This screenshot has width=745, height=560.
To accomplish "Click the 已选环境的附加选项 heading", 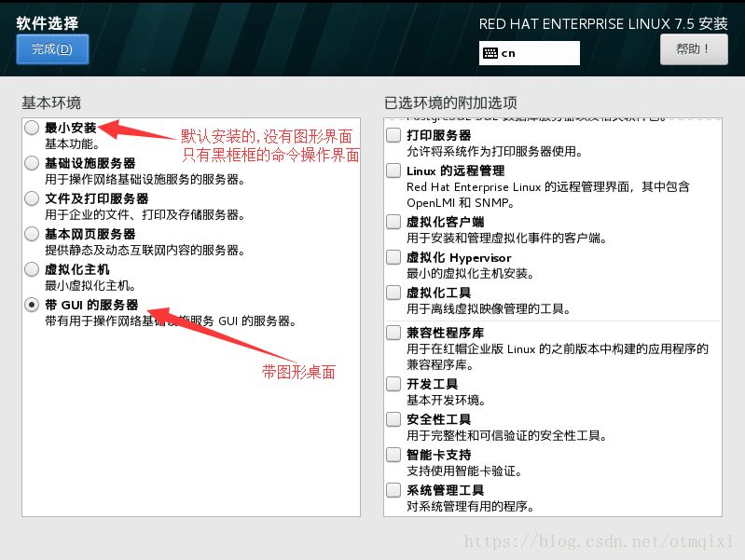I will [x=450, y=102].
